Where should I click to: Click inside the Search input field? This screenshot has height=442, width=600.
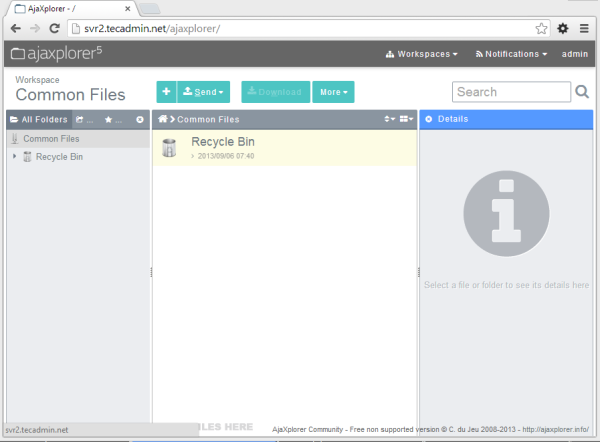[x=510, y=92]
